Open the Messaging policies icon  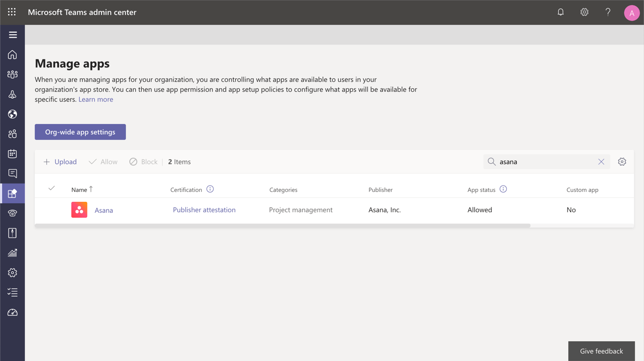tap(12, 174)
